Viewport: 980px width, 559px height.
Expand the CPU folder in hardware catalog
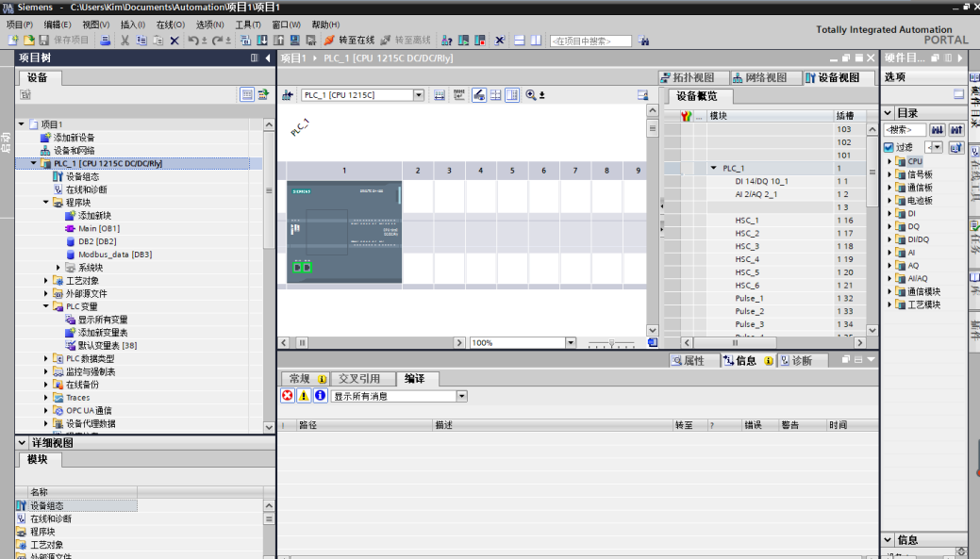click(x=889, y=161)
